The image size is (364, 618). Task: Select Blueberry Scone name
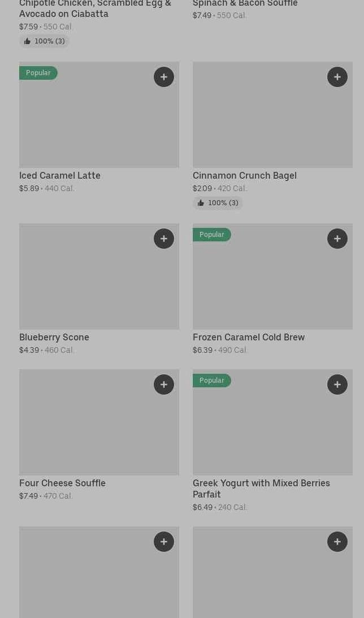(54, 337)
